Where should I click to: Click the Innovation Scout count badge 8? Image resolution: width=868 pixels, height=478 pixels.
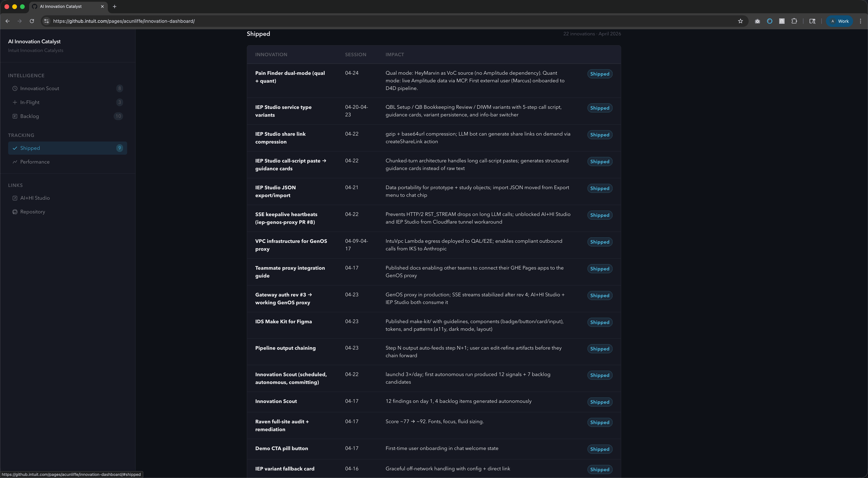coord(119,88)
